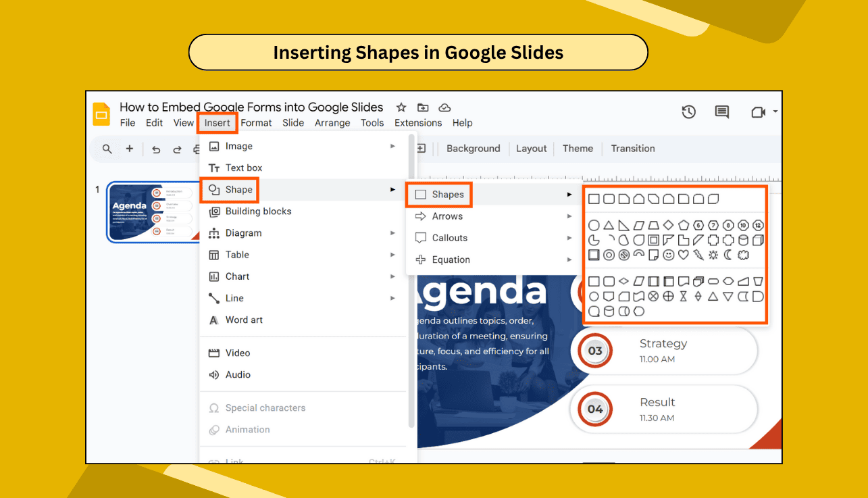Open version history via clock icon
The height and width of the screenshot is (498, 868).
pos(688,111)
